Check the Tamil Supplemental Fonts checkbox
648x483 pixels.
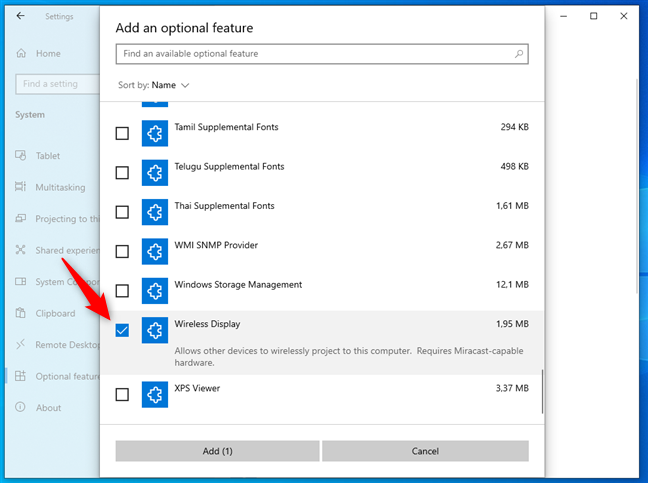click(122, 133)
